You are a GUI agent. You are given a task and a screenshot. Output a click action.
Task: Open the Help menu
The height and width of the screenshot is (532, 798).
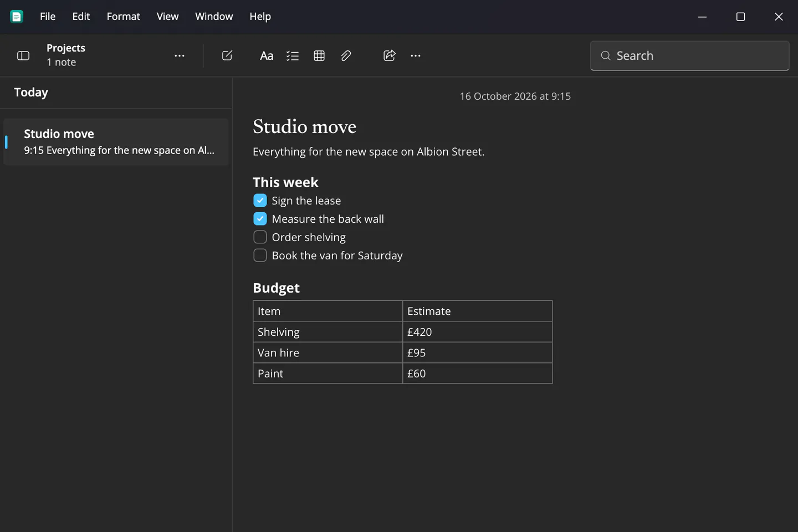[260, 17]
